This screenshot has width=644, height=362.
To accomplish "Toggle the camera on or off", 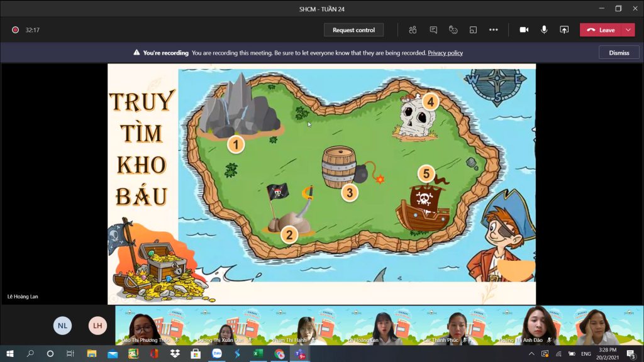I will click(523, 30).
